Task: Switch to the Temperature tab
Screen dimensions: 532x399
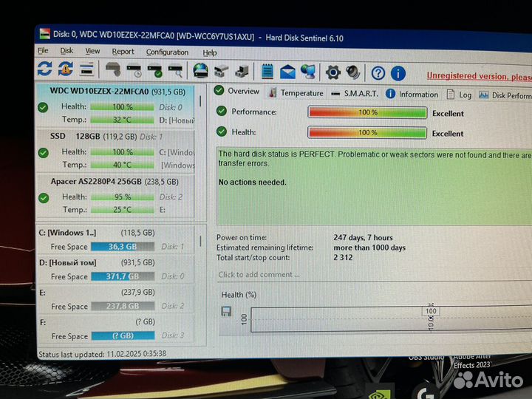Action: 296,92
